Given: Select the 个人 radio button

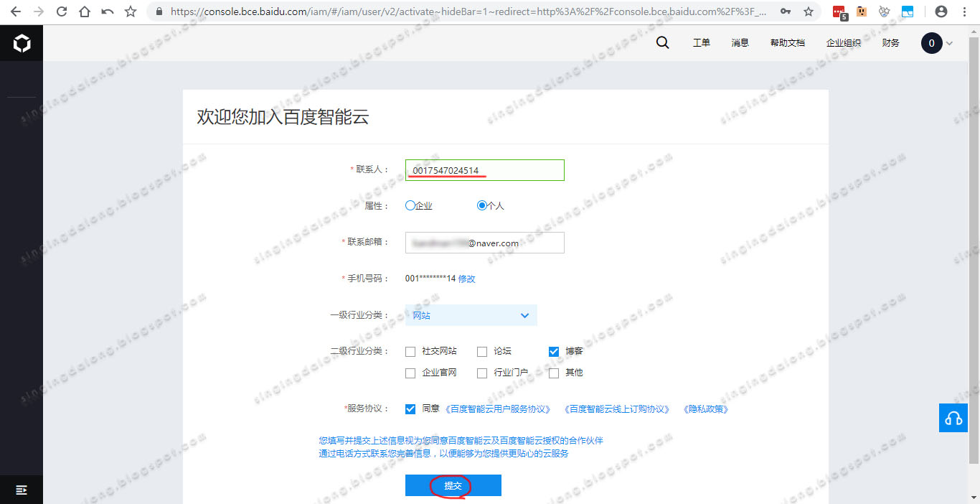Looking at the screenshot, I should pos(482,205).
